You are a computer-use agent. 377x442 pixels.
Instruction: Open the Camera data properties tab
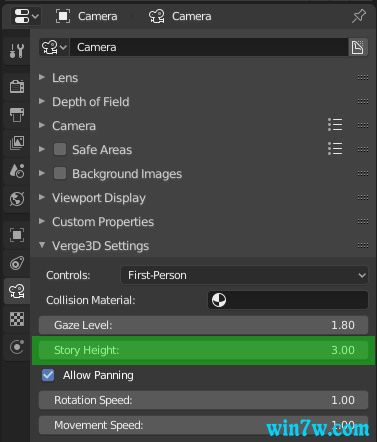[17, 291]
